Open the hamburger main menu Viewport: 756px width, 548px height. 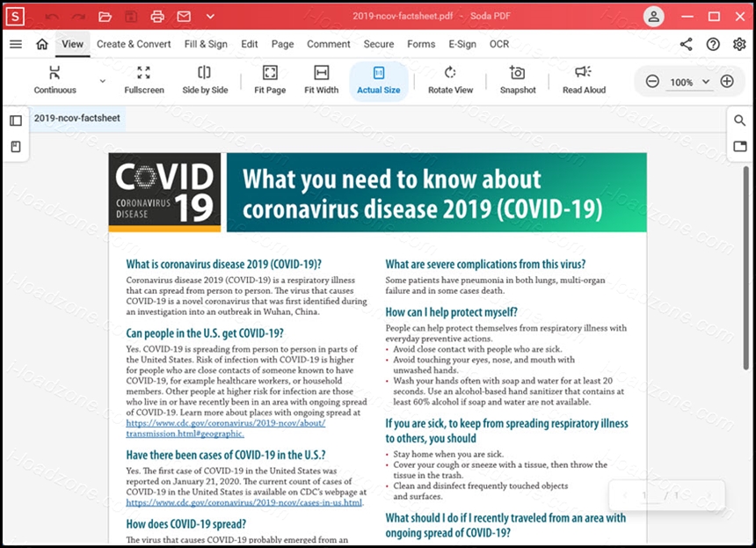point(16,44)
